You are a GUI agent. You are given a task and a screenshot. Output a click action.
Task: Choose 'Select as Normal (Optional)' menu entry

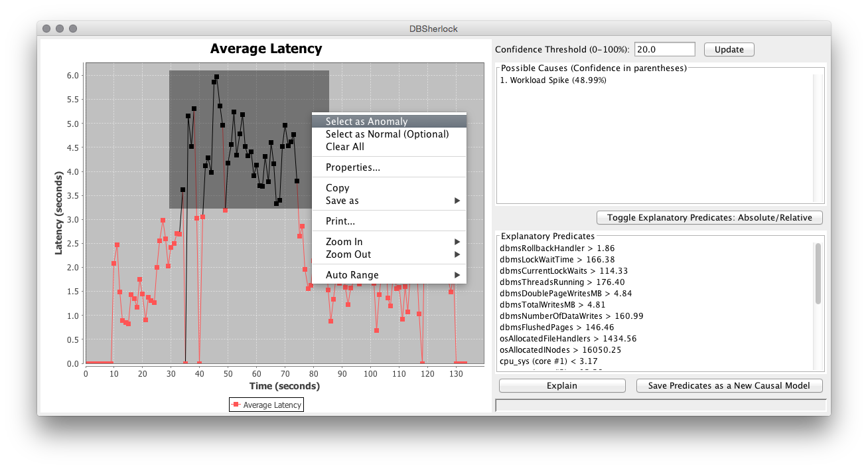tap(387, 134)
